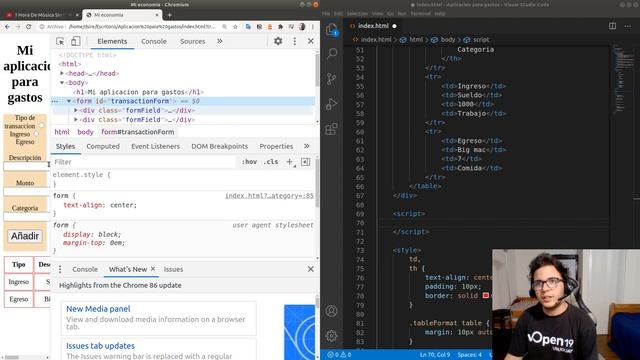Switch to the Elements tab in DevTools
Image resolution: width=640 pixels, height=360 pixels.
tap(112, 41)
